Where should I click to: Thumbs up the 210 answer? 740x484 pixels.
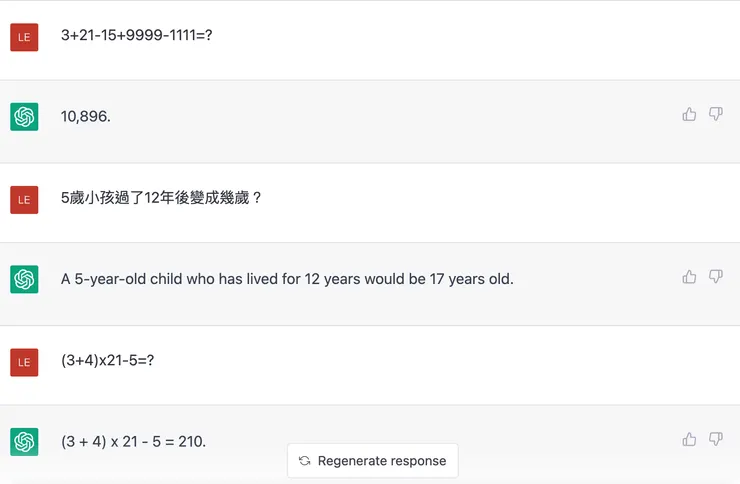pyautogui.click(x=689, y=439)
